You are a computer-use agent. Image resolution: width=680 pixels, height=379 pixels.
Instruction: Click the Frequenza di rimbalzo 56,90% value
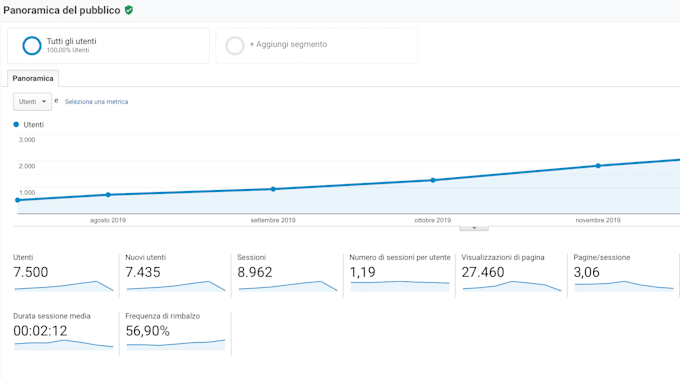(147, 331)
